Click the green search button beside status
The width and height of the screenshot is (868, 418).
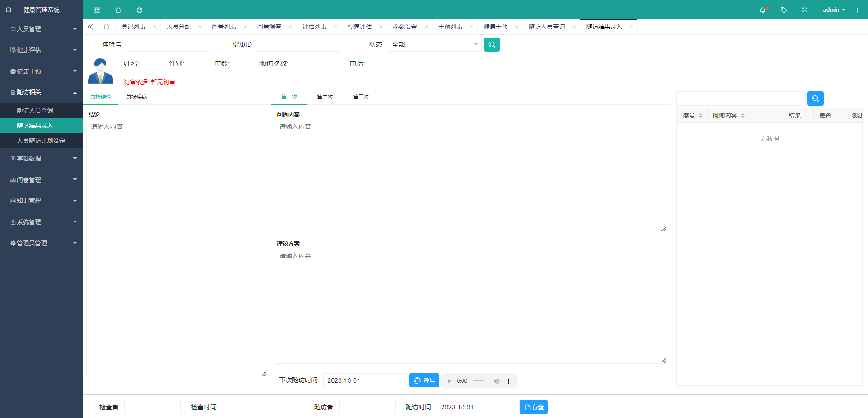(491, 45)
